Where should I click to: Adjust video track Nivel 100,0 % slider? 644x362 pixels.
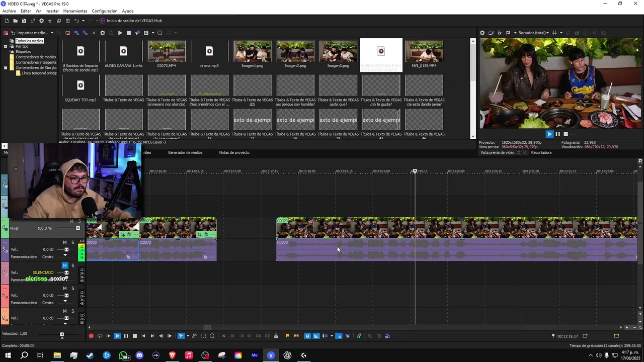(78, 228)
